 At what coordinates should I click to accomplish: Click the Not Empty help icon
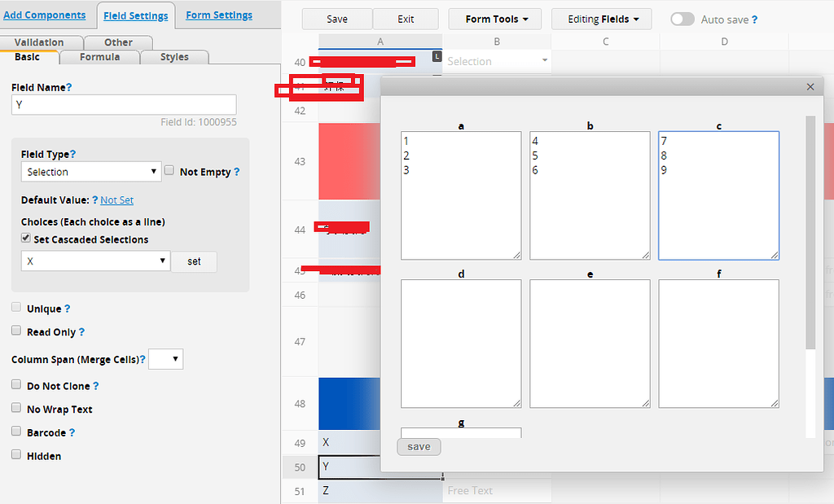click(236, 172)
